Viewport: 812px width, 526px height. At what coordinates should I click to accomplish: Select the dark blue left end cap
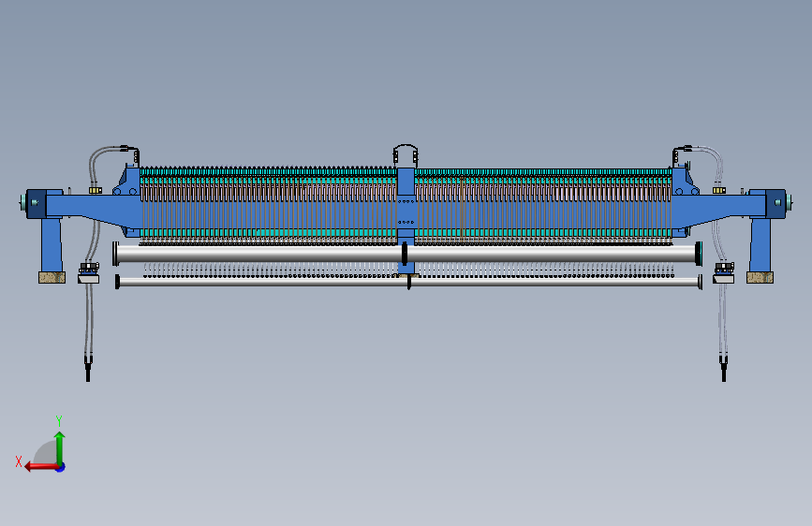pyautogui.click(x=37, y=203)
